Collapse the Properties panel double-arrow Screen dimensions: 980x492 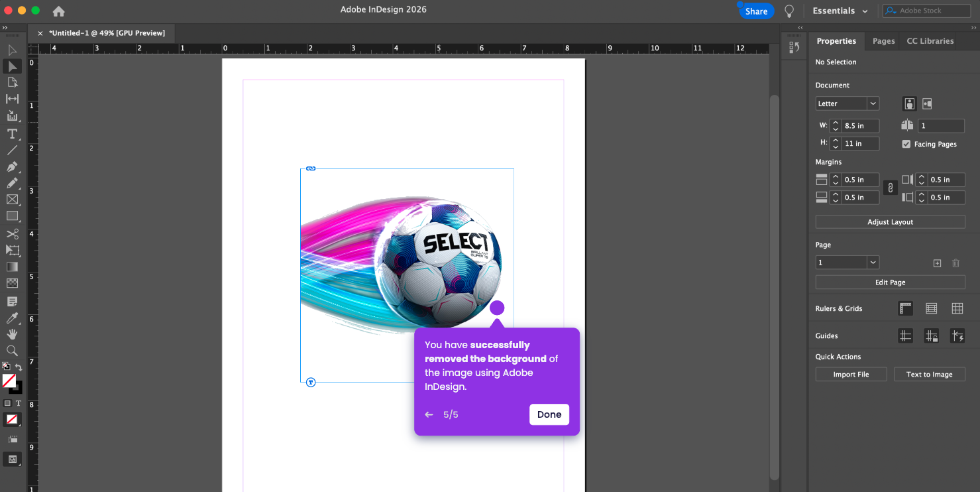tap(974, 28)
